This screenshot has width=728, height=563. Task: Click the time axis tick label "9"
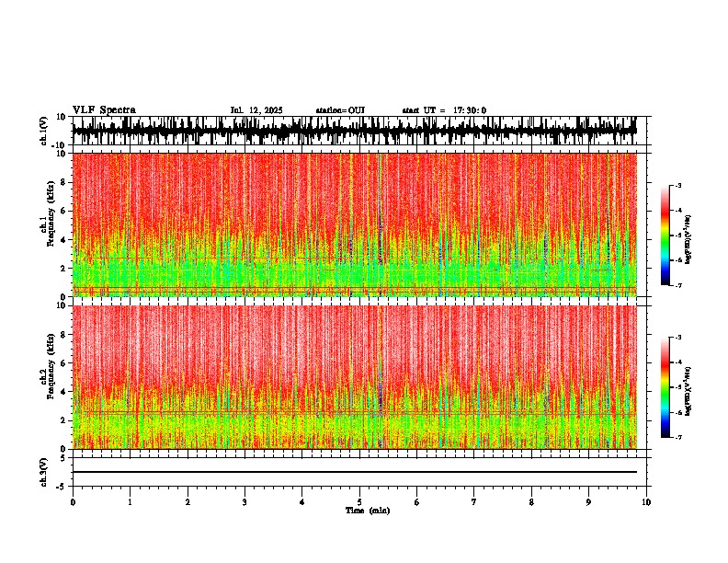[x=588, y=502]
